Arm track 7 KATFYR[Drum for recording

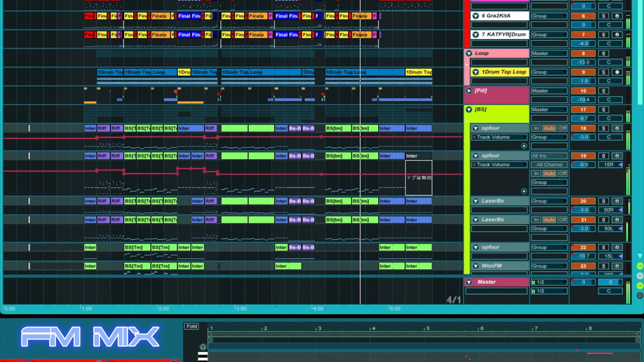617,35
